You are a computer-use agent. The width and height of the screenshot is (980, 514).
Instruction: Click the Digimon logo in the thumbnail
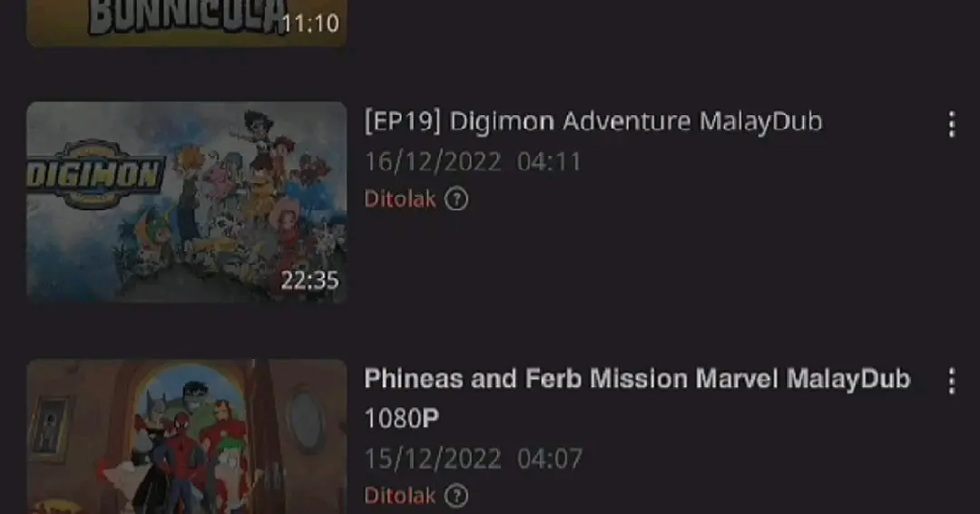[95, 174]
